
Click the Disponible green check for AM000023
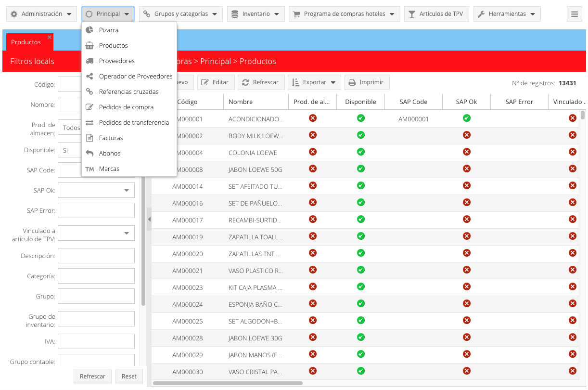click(361, 286)
